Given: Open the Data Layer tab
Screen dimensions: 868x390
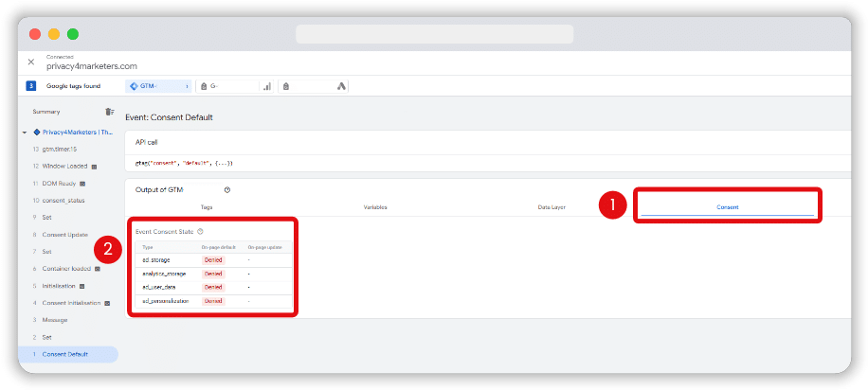Looking at the screenshot, I should point(552,207).
